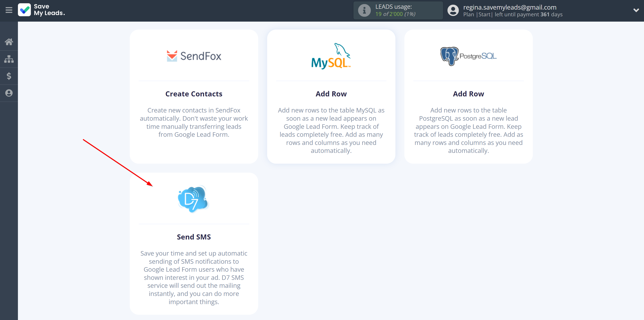The width and height of the screenshot is (644, 320).
Task: Select the PostgreSQL logo
Action: pyautogui.click(x=468, y=56)
